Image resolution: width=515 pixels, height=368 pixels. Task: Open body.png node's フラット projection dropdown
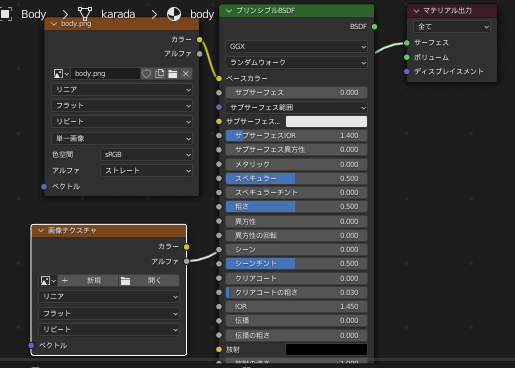coord(122,106)
